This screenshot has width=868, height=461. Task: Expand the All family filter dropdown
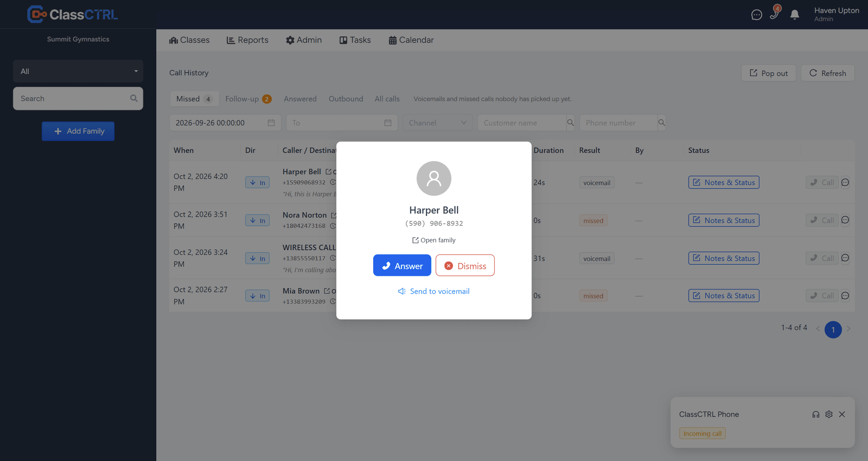(78, 71)
